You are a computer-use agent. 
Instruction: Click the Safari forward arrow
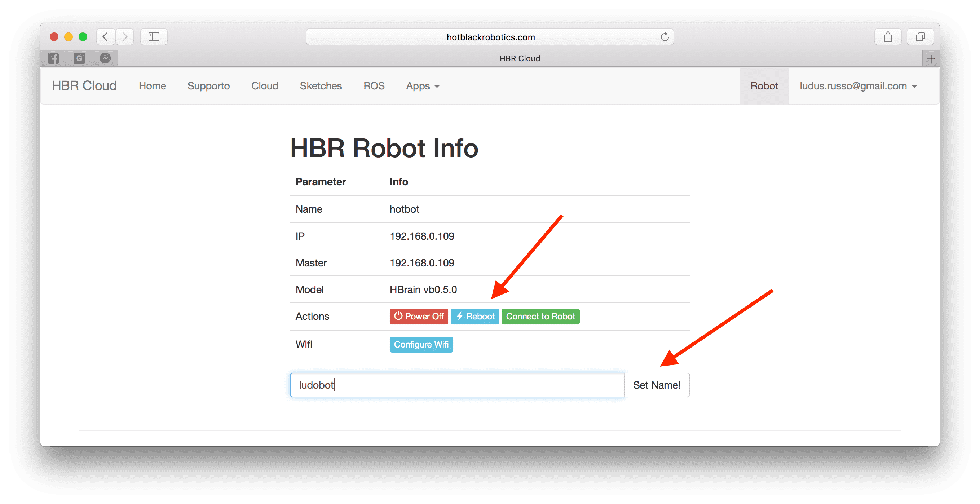[x=124, y=37]
